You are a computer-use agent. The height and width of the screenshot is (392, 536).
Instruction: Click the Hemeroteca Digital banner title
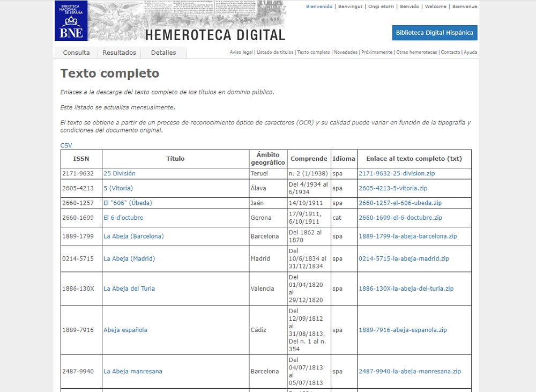click(x=215, y=35)
